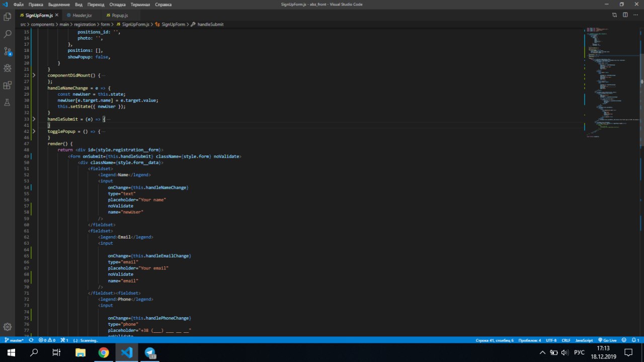Open the Справка menu
The image size is (644, 362).
tap(163, 4)
